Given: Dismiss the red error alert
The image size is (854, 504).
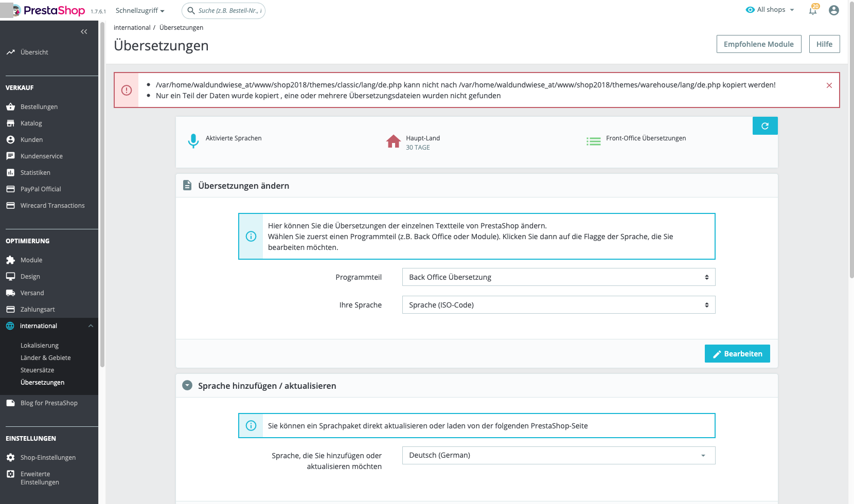Looking at the screenshot, I should point(829,85).
